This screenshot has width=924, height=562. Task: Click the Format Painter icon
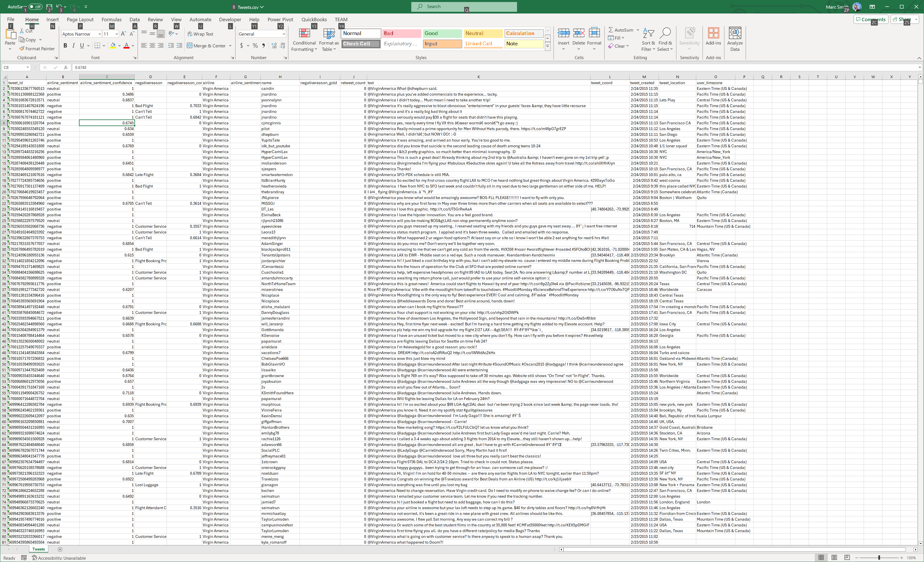pyautogui.click(x=22, y=49)
